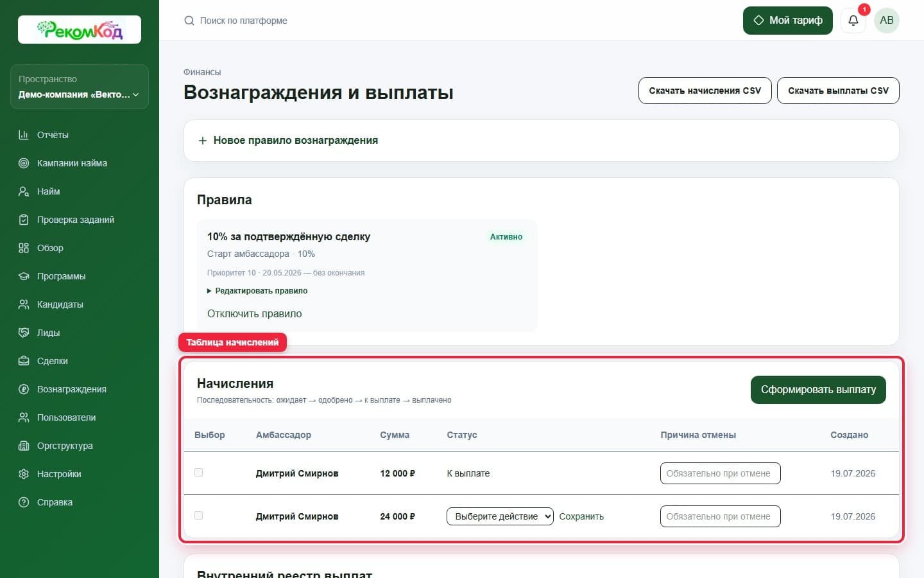Click the Лиды handshake icon
The width and height of the screenshot is (924, 578).
click(x=24, y=333)
